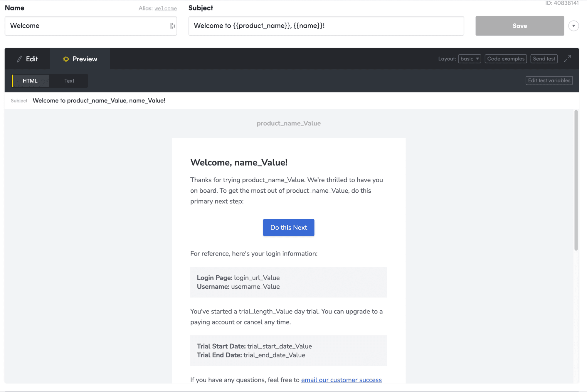Viewport: 587px width, 392px height.
Task: Click the 'Do this Next' button in the email preview
Action: click(x=288, y=227)
